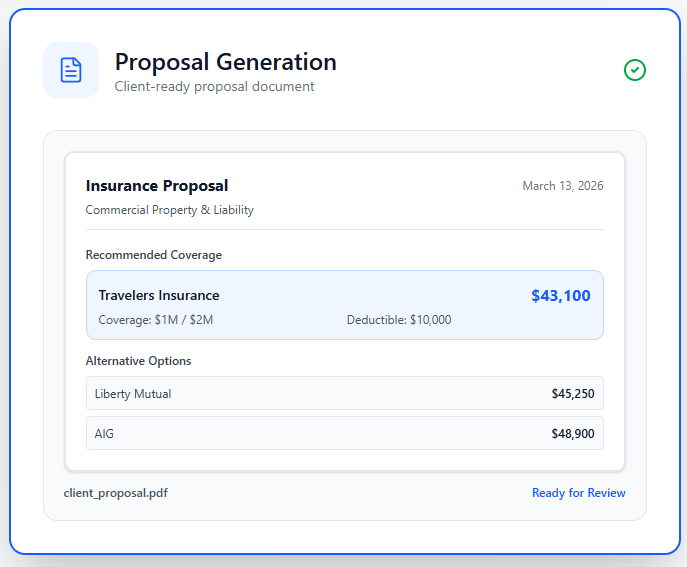The height and width of the screenshot is (567, 687).
Task: Click the green checkmark status icon
Action: [635, 70]
